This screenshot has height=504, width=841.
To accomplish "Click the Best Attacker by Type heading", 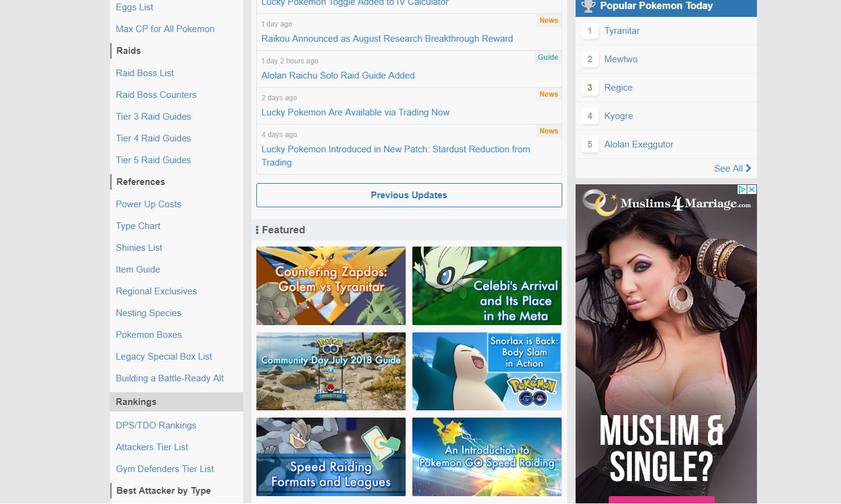I will pos(163,491).
